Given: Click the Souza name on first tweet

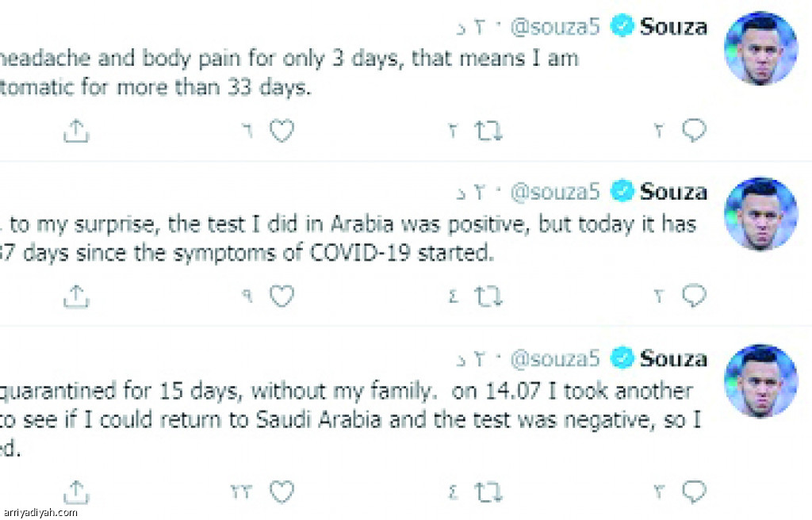Looking at the screenshot, I should [x=673, y=27].
